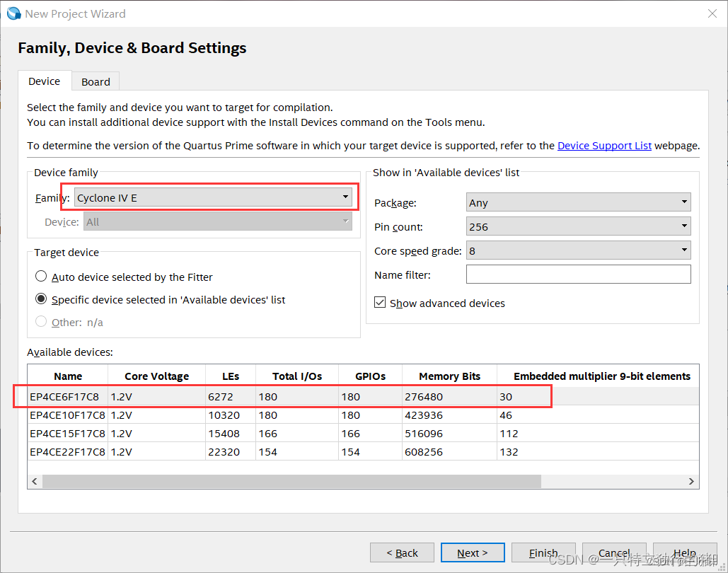Sort by GPIOs column header
Screen dimensions: 728x573
(x=370, y=376)
